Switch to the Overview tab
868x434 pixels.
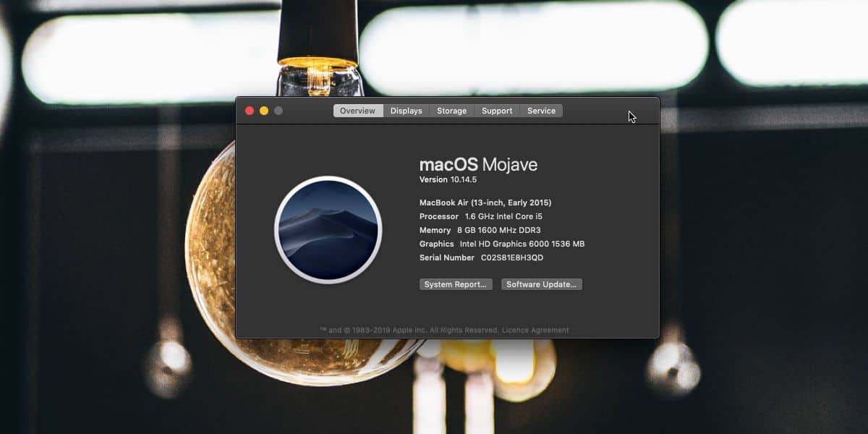tap(357, 111)
